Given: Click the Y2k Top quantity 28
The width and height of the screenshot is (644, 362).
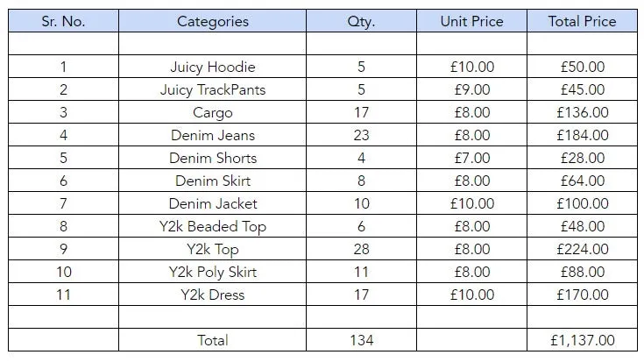Looking at the screenshot, I should tap(361, 249).
